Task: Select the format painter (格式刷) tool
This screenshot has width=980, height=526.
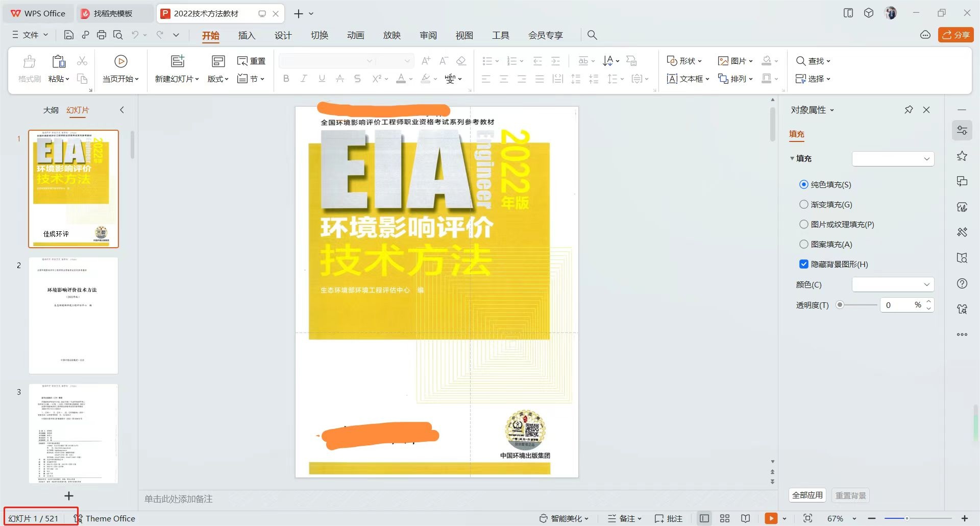Action: 29,69
